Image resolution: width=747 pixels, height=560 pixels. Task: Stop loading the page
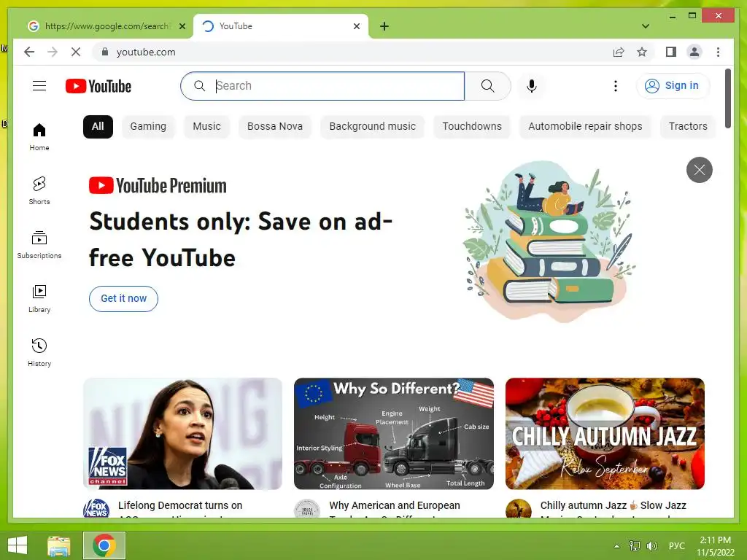(x=76, y=52)
